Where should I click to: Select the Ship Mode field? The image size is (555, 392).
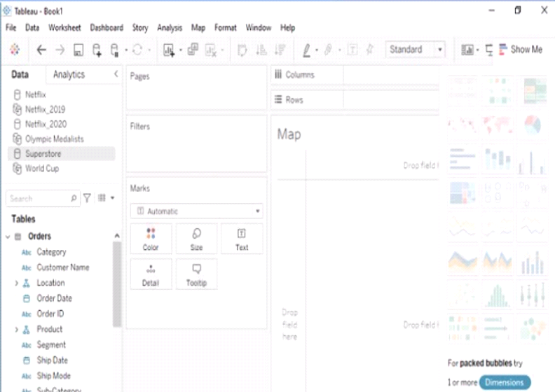[53, 376]
